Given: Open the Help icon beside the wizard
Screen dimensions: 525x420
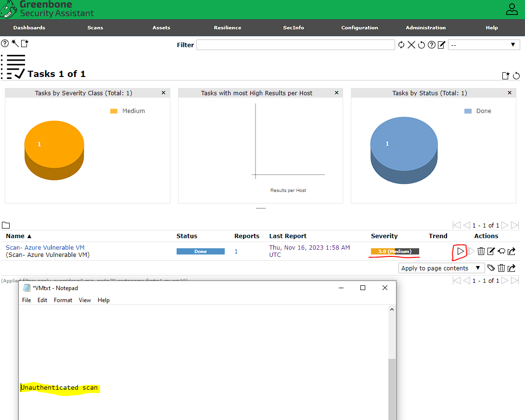Looking at the screenshot, I should [x=5, y=43].
